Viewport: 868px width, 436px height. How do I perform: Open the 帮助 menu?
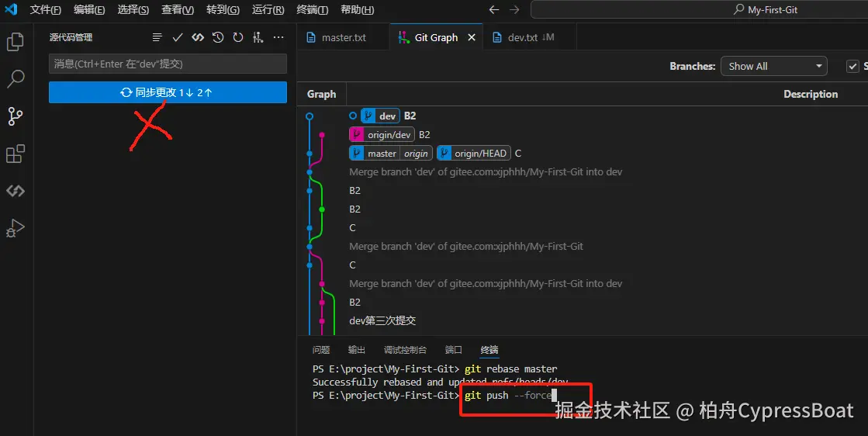click(357, 9)
